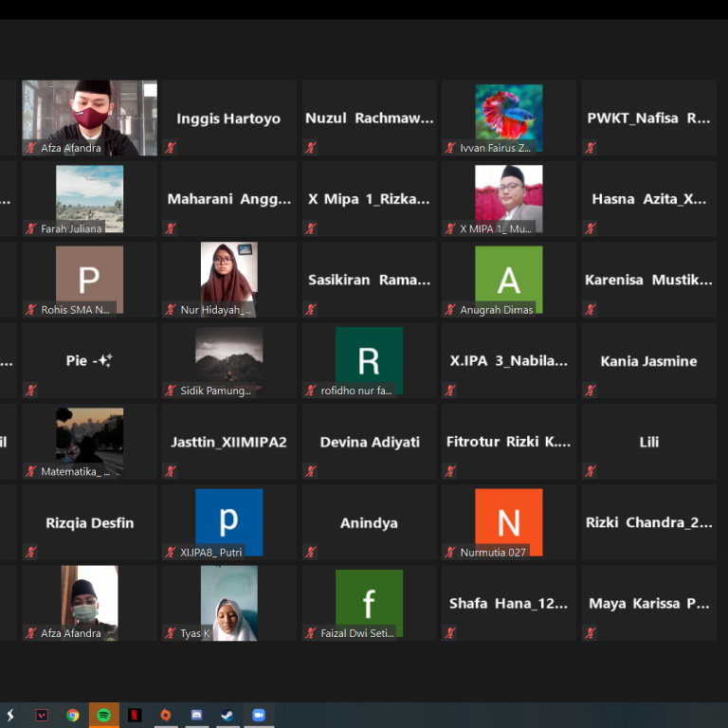Screen dimensions: 728x728
Task: Click muted mic icon beside Faizal Dwi Seti
Action: point(311,633)
